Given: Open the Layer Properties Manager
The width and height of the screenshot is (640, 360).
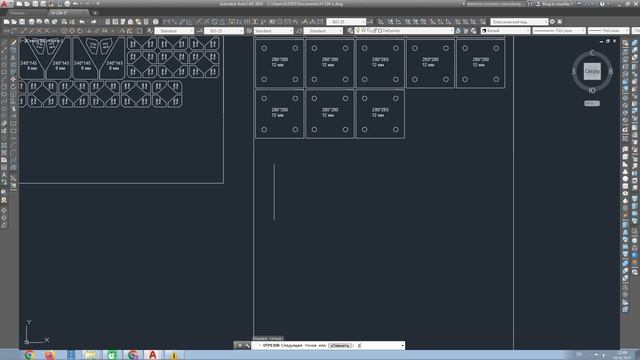Looking at the screenshot, I should tap(350, 31).
